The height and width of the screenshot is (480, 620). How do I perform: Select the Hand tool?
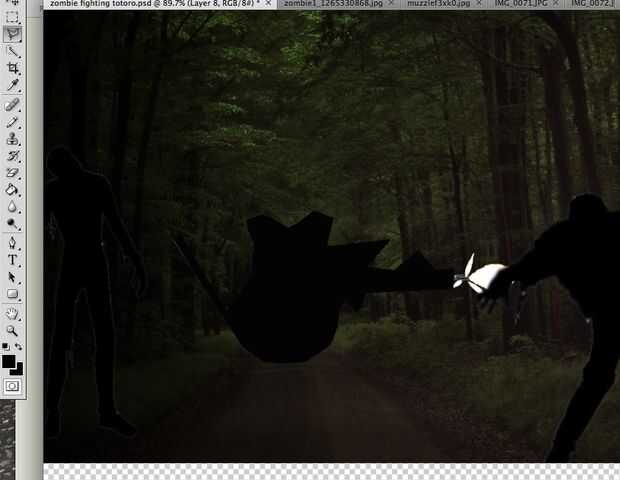coord(12,314)
